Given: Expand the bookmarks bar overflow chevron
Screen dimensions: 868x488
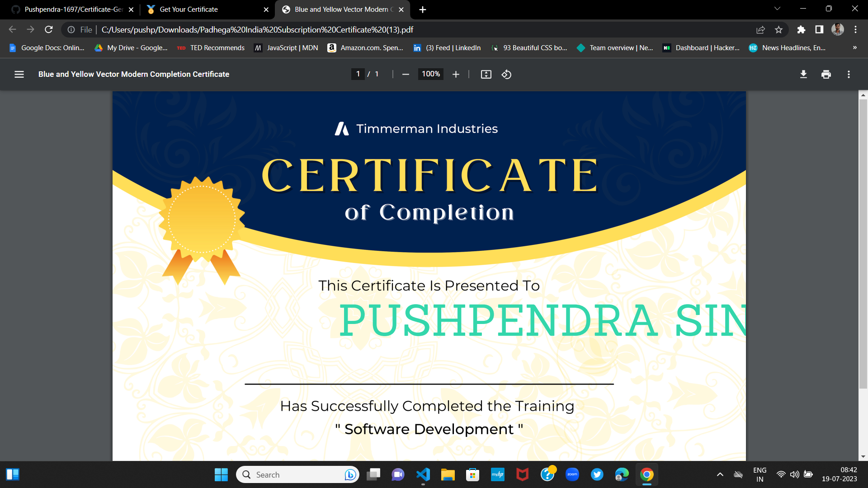Looking at the screenshot, I should [x=855, y=47].
